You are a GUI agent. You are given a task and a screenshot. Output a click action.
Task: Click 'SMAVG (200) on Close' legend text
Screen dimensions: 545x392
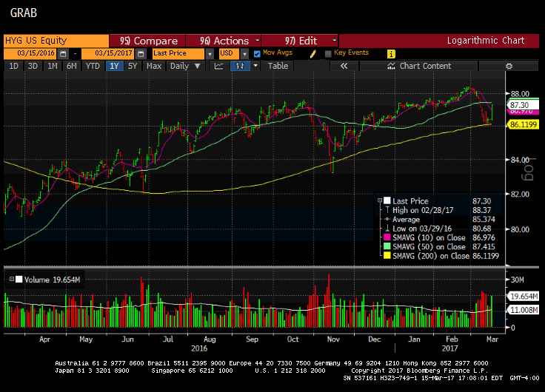tap(431, 256)
